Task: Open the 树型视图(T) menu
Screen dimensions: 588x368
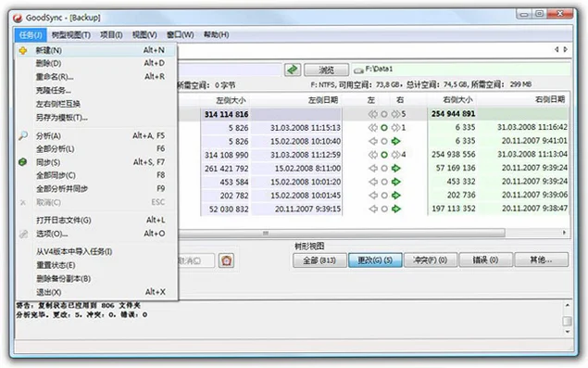Action: click(71, 35)
